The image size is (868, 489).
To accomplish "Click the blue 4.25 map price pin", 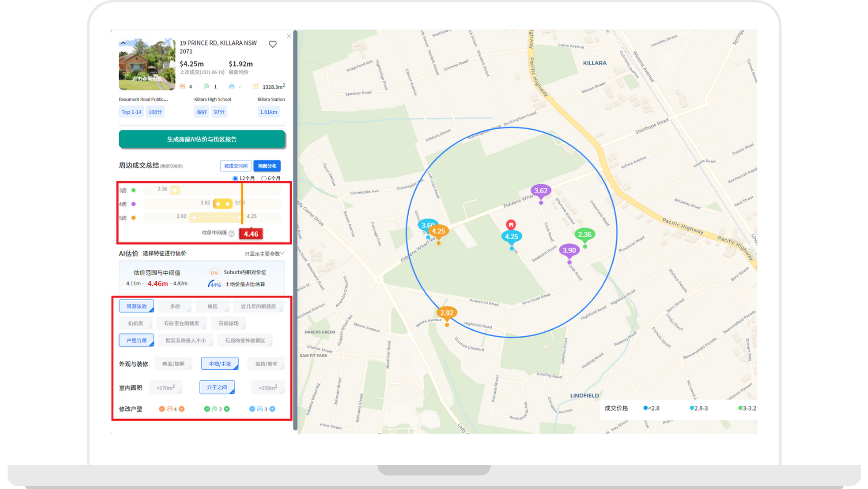I will pos(511,237).
